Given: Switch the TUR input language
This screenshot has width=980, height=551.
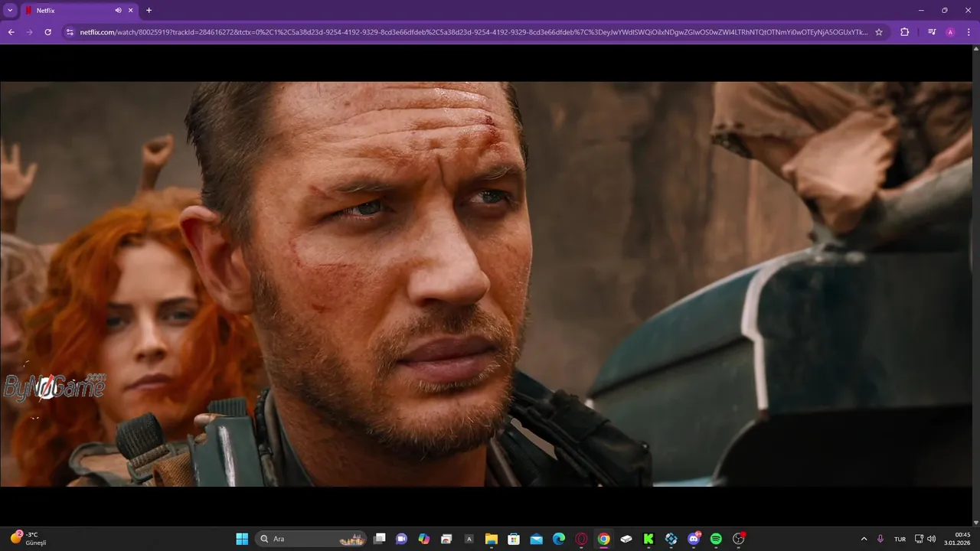Looking at the screenshot, I should tap(900, 539).
